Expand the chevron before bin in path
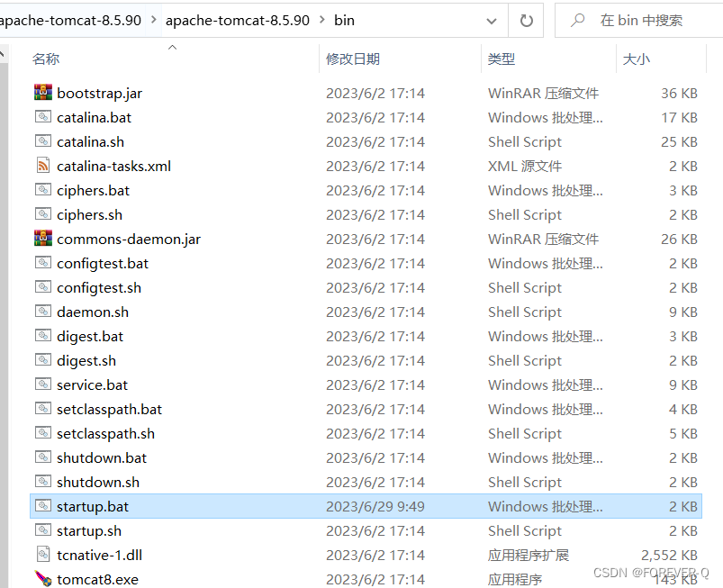 pyautogui.click(x=321, y=20)
